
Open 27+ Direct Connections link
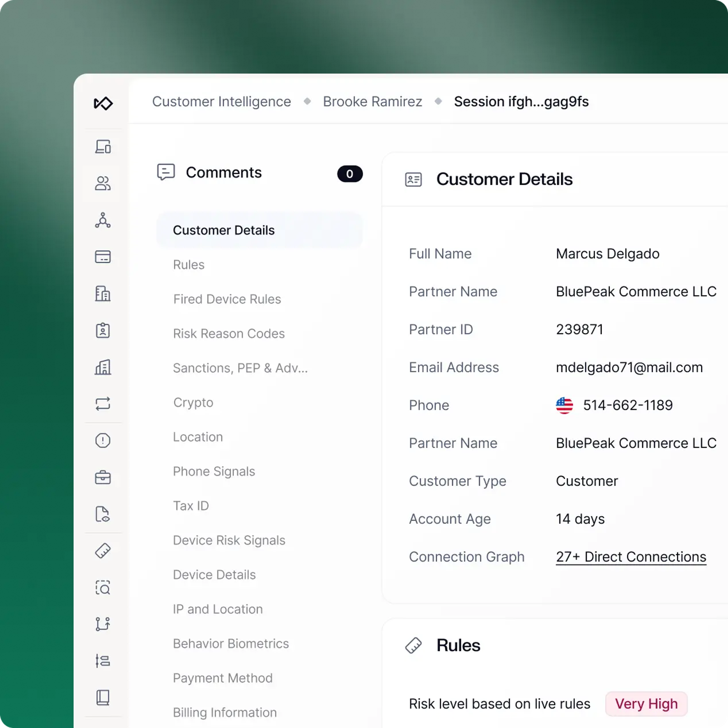tap(630, 557)
